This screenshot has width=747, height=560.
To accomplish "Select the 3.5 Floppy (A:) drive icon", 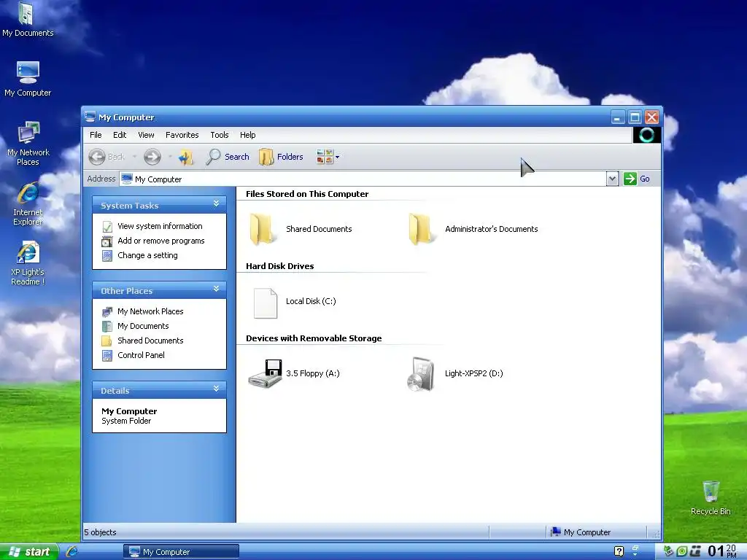I will [265, 374].
